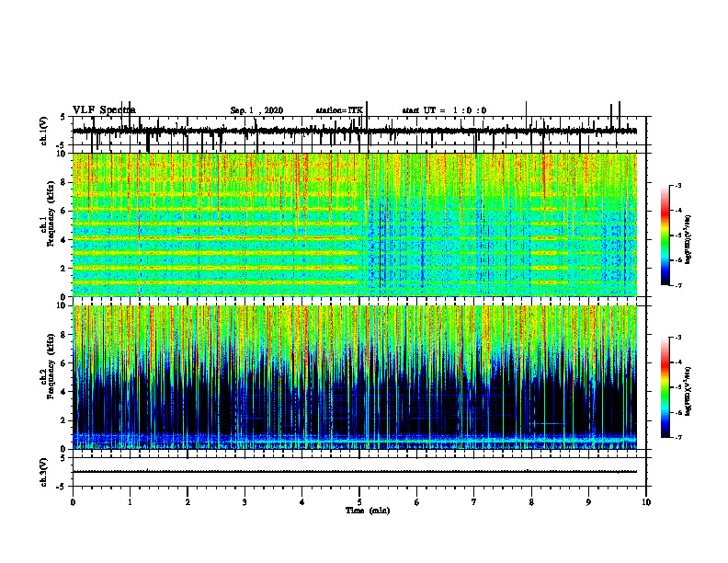Click time axis tick label "10"
The image size is (728, 563).
tap(646, 502)
